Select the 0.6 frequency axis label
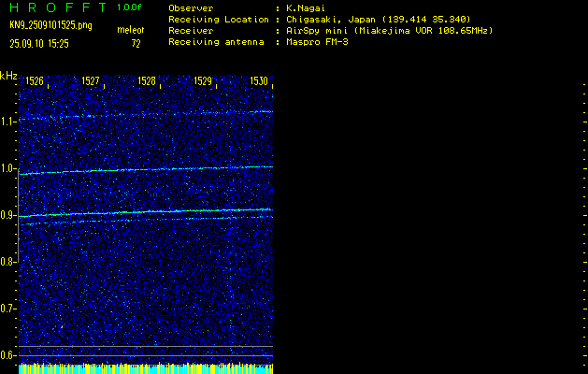This screenshot has height=374, width=588. [x=7, y=355]
